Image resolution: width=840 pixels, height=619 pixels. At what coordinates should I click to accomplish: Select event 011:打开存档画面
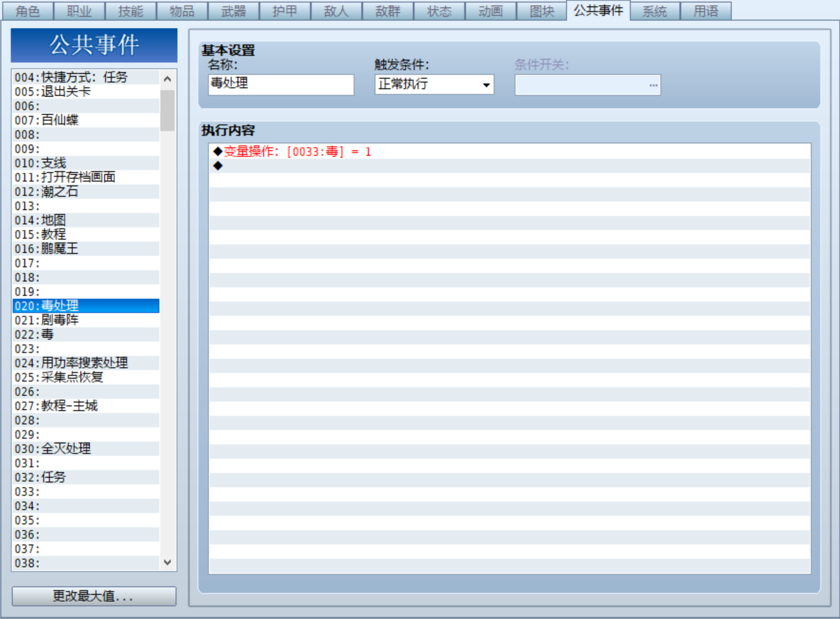[x=86, y=177]
